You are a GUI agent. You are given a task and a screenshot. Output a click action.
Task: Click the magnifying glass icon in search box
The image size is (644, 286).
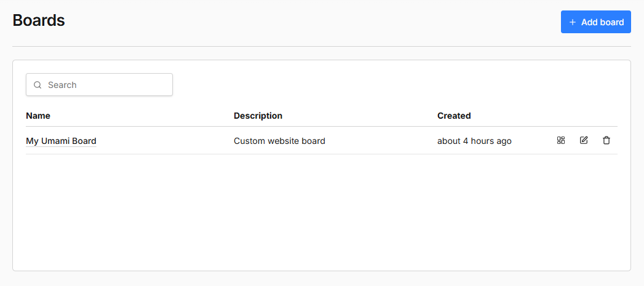click(x=38, y=85)
